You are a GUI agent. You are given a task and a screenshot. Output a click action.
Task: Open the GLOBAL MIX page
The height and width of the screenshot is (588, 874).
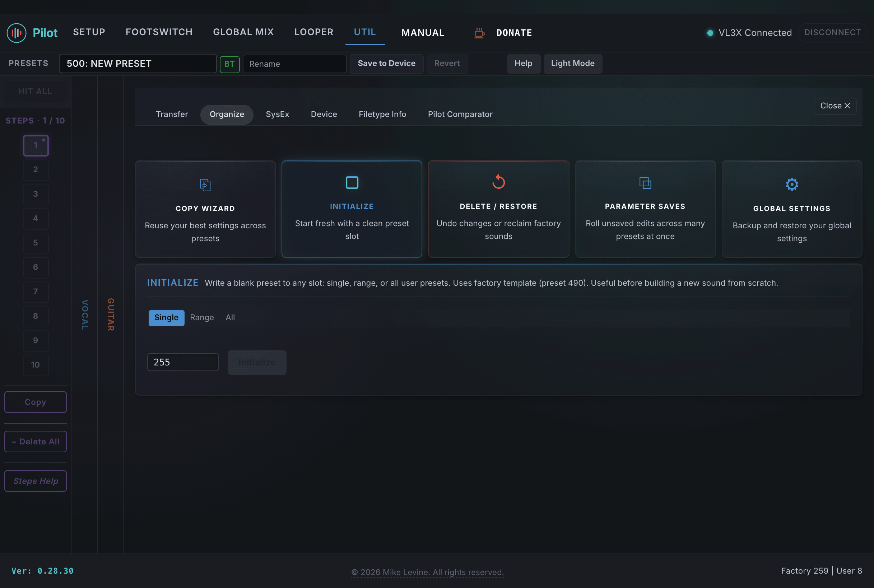click(243, 32)
